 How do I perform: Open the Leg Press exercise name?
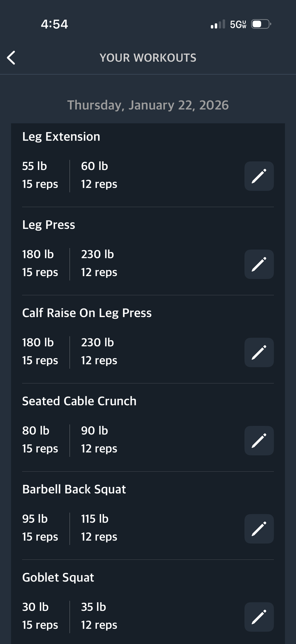[x=49, y=225]
